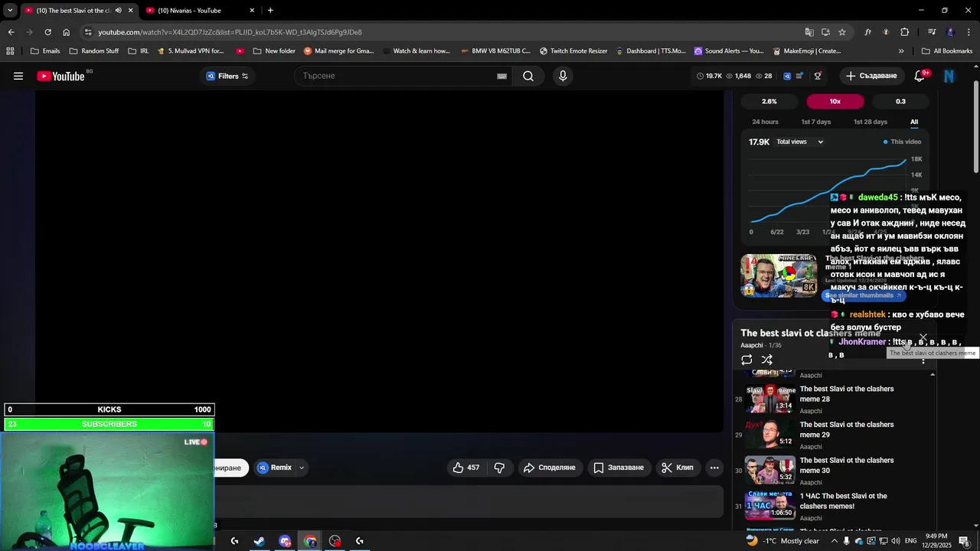Focus the YouTube search field
The width and height of the screenshot is (980, 551).
(x=396, y=76)
